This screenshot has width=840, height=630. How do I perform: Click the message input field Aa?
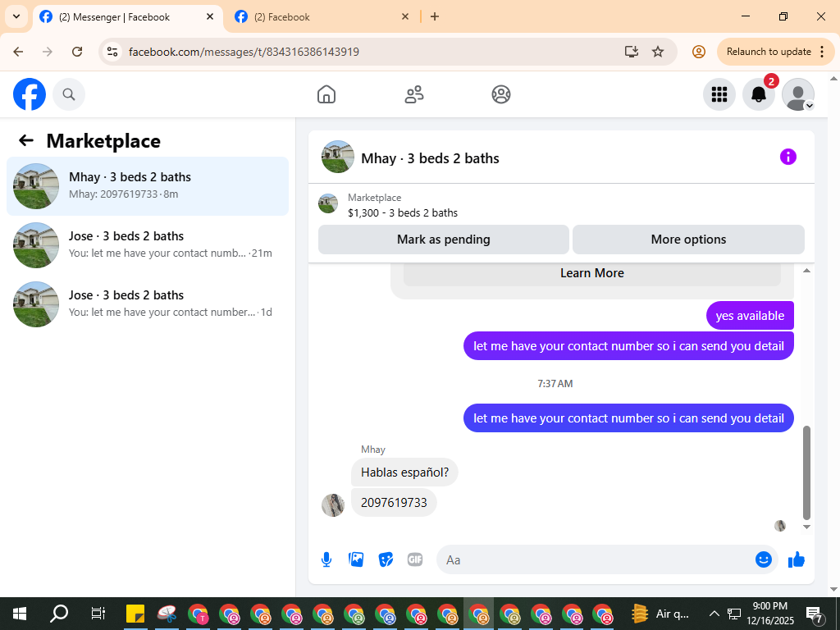[595, 559]
